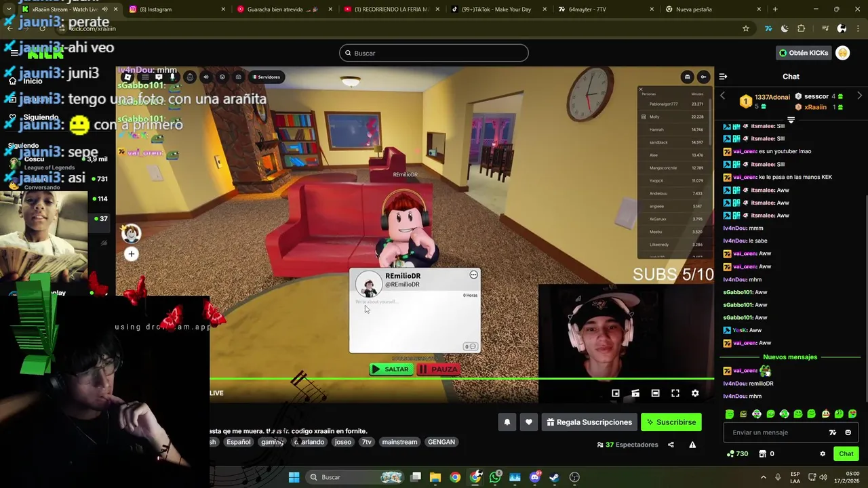Open the Servidores button in game
The width and height of the screenshot is (868, 488).
tap(266, 77)
